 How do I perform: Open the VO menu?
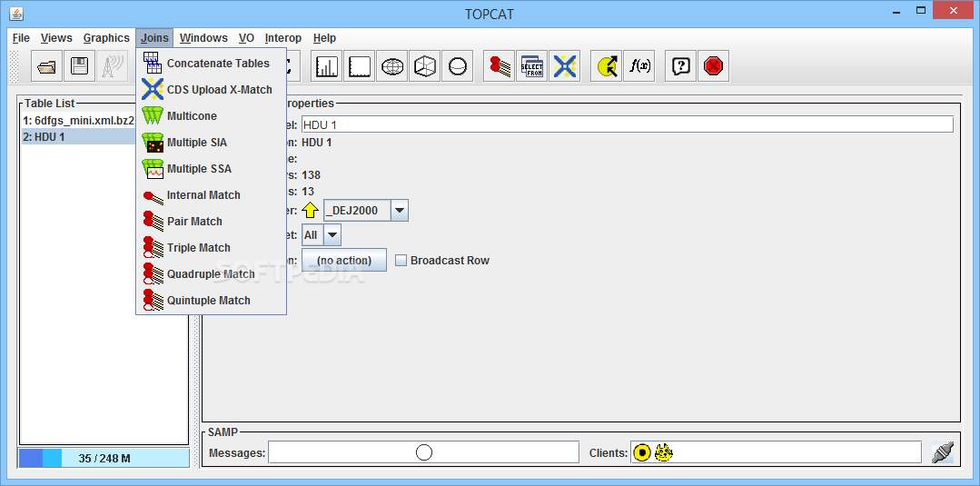click(x=246, y=38)
